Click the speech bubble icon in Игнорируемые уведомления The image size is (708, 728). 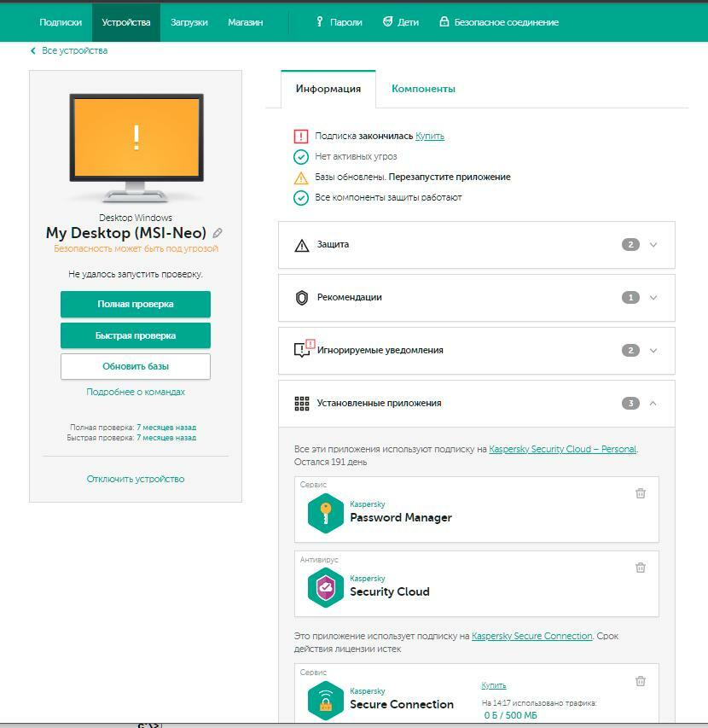pos(305,349)
